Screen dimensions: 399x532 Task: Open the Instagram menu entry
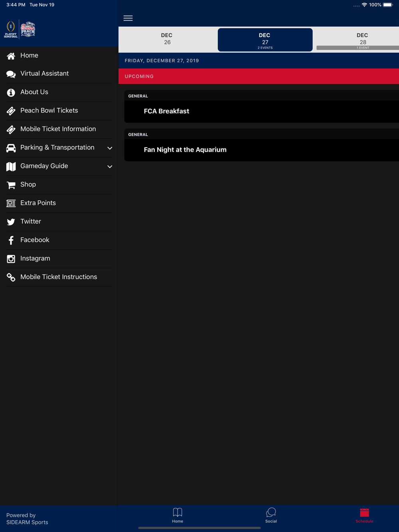coord(59,258)
